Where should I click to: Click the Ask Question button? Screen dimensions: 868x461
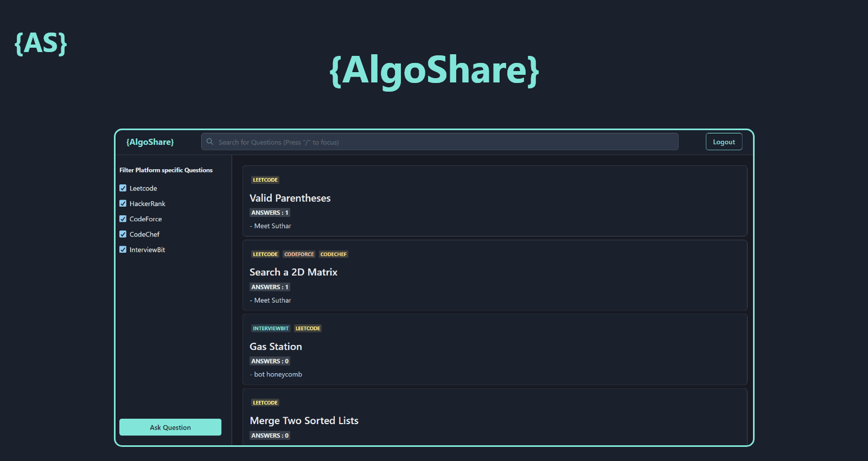pyautogui.click(x=170, y=427)
